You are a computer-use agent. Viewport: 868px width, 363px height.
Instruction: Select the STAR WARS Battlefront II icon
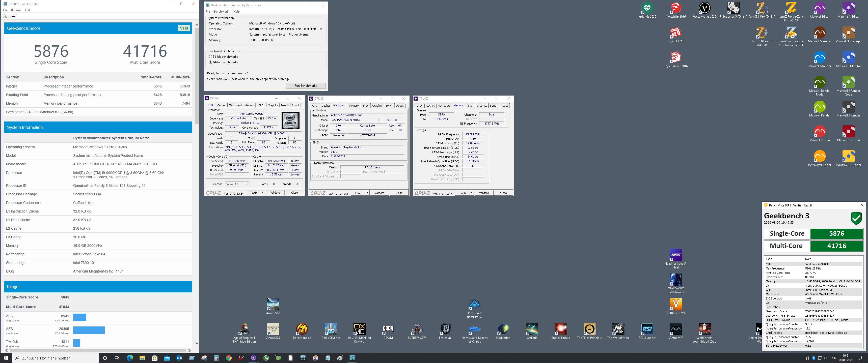pos(675,284)
